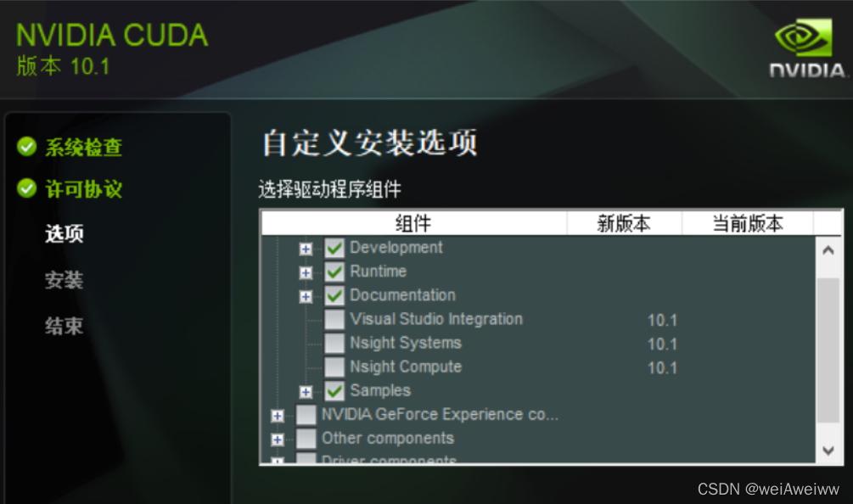853x504 pixels.
Task: Select the 安装 step in sidebar
Action: point(65,280)
